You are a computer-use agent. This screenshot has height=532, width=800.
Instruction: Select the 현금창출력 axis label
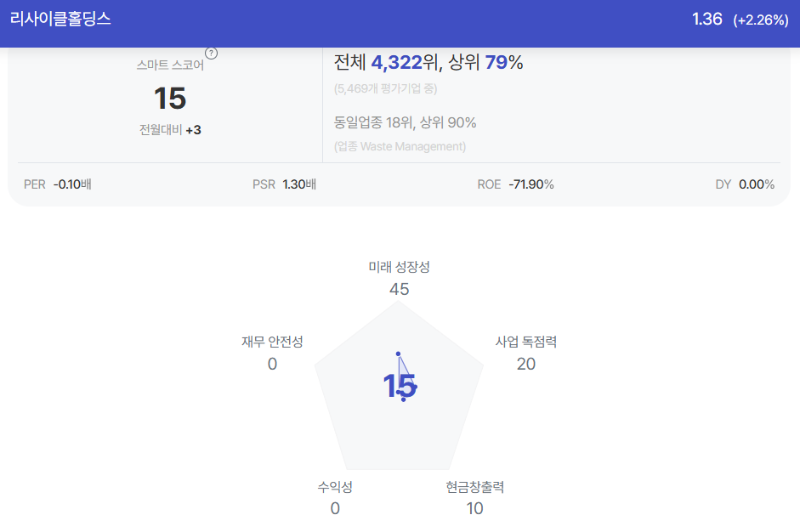tap(475, 487)
